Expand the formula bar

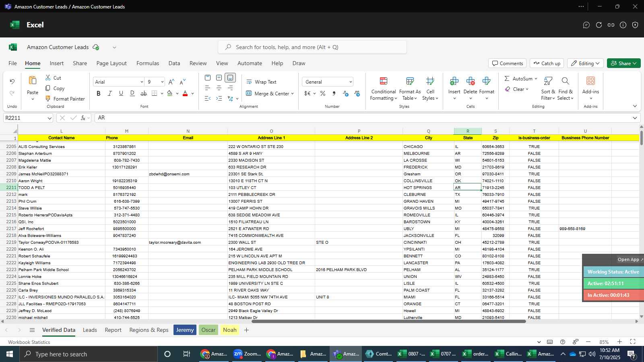[635, 118]
